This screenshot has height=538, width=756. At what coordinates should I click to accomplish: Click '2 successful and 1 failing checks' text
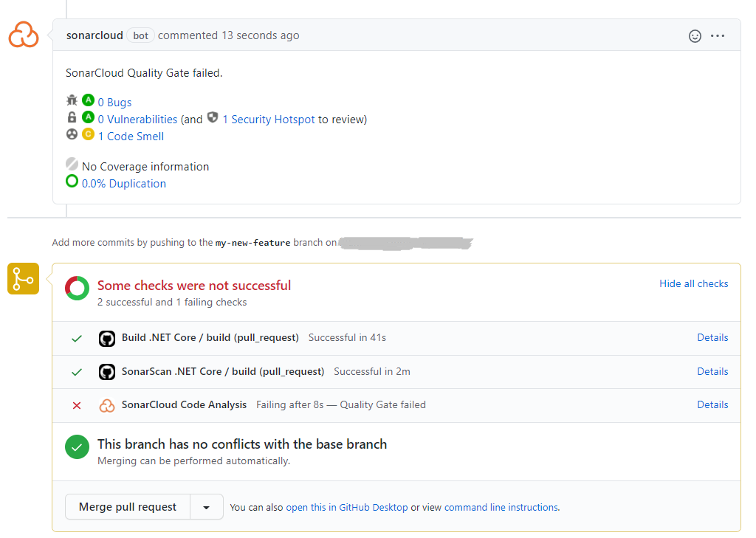[x=172, y=302]
